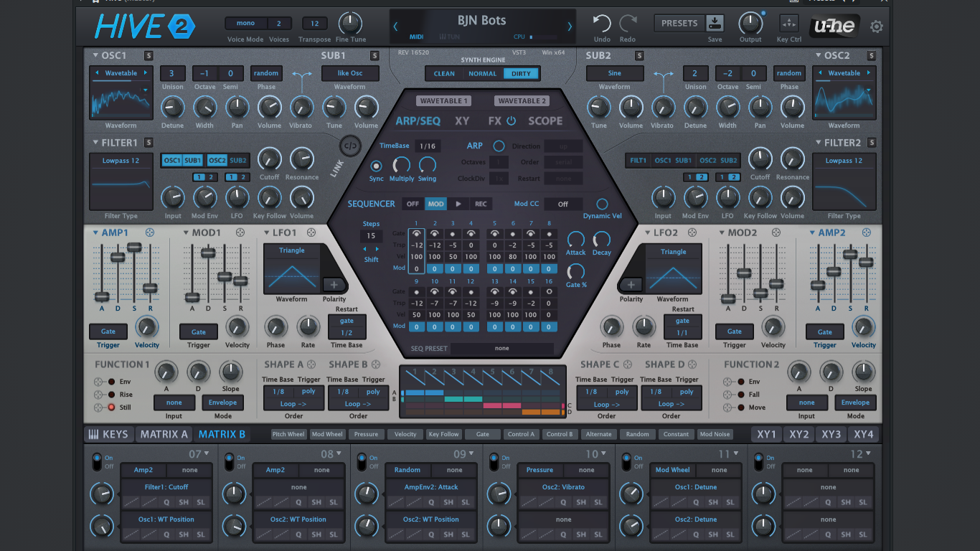Click the Key Ctrl icon
980x551 pixels.
coord(789,23)
